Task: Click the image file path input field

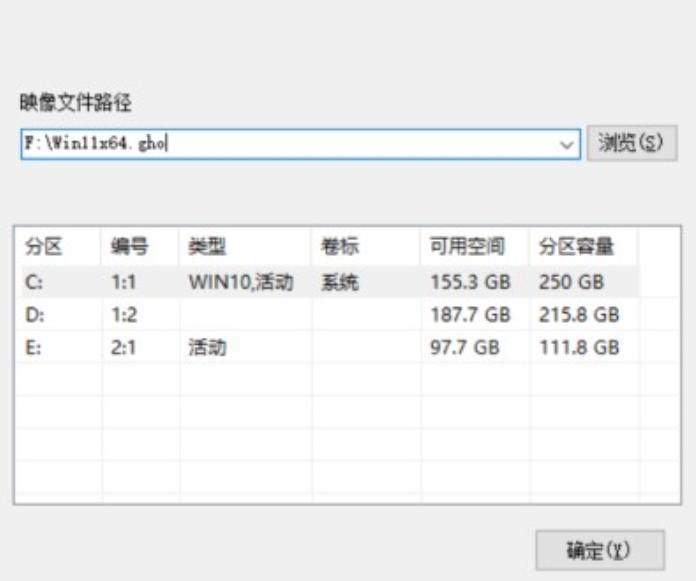Action: coord(290,143)
